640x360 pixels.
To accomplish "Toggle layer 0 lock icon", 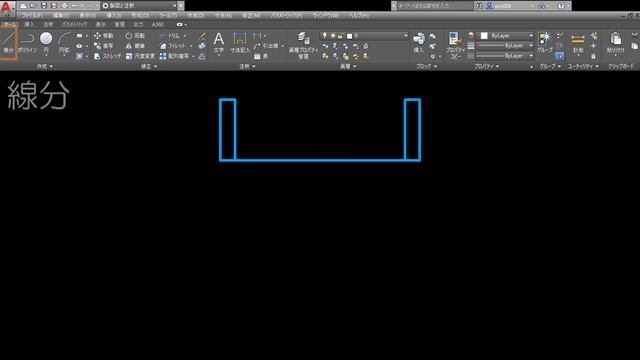I will 340,36.
